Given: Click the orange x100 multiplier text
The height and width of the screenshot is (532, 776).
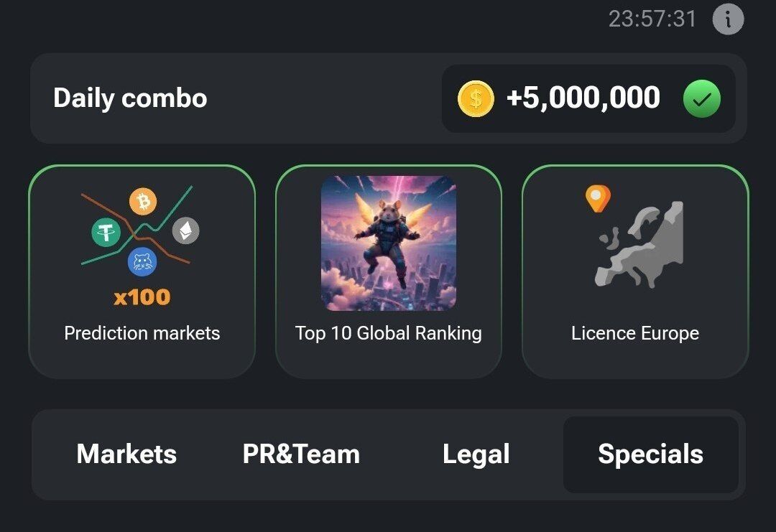Looking at the screenshot, I should pyautogui.click(x=142, y=297).
